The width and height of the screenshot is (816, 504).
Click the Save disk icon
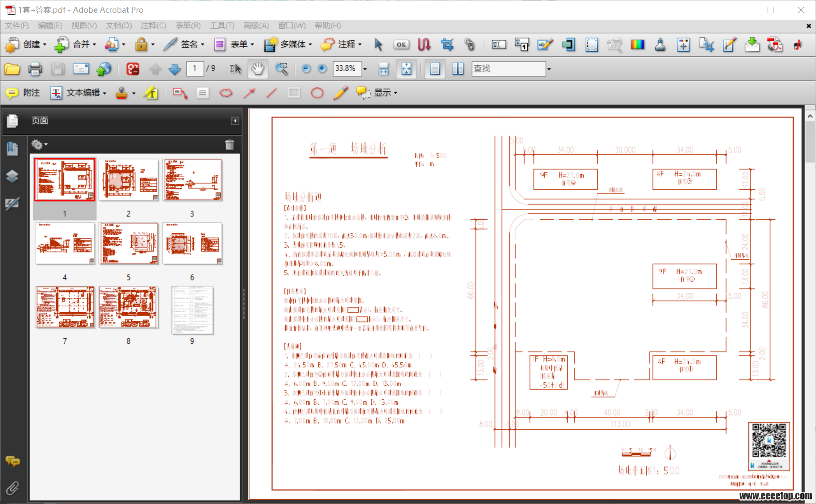(x=58, y=69)
